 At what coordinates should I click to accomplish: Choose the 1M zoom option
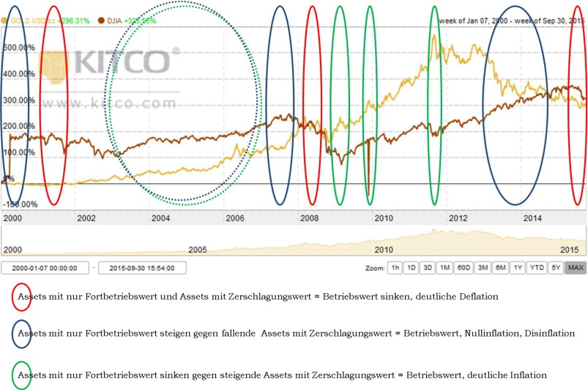coord(444,268)
